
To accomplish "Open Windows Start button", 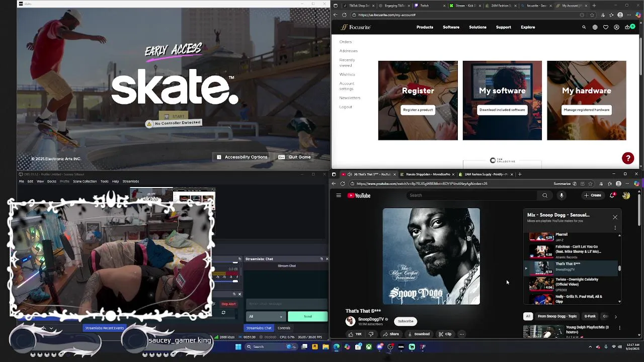I will [238, 346].
